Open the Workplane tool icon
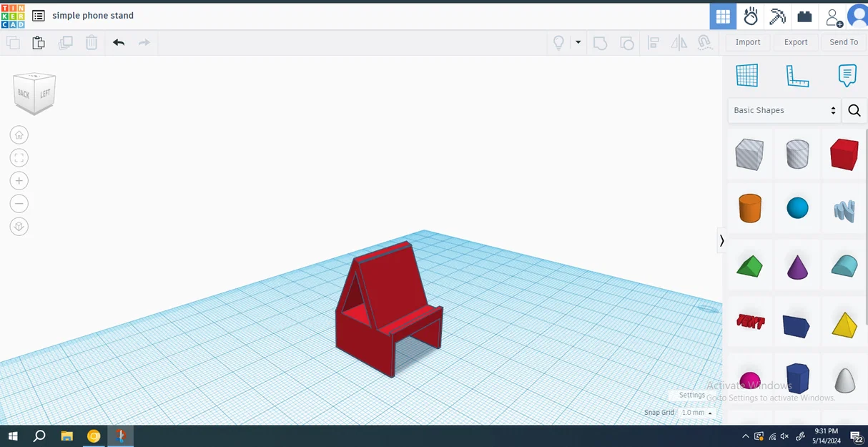 [x=747, y=75]
